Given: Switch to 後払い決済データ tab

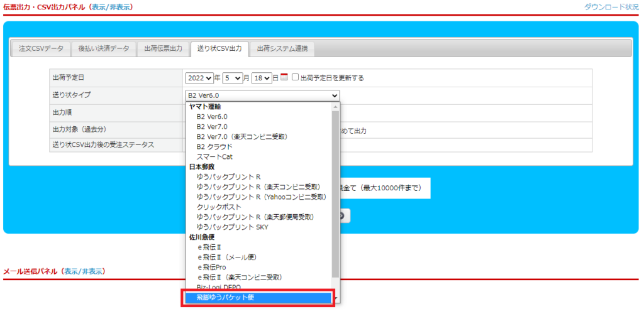Looking at the screenshot, I should pos(104,48).
